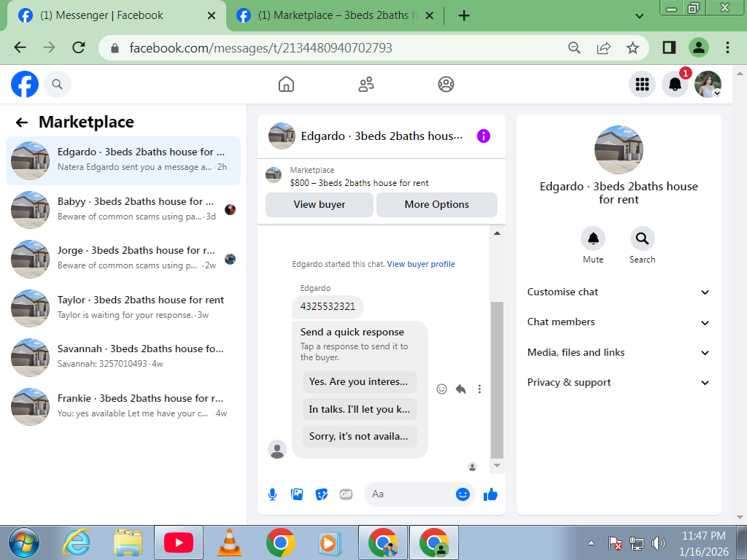Viewport: 747px width, 560px height.
Task: Click the More Options button
Action: coord(436,205)
